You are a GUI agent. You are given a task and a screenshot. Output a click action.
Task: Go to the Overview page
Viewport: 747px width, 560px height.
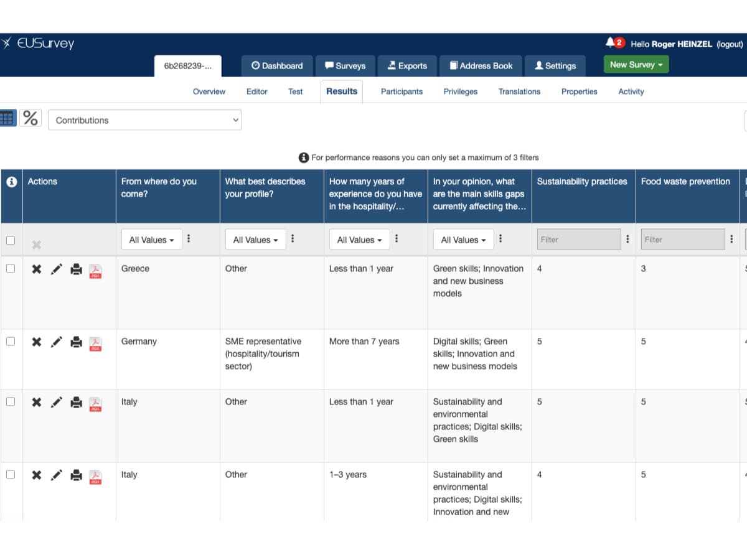point(209,91)
